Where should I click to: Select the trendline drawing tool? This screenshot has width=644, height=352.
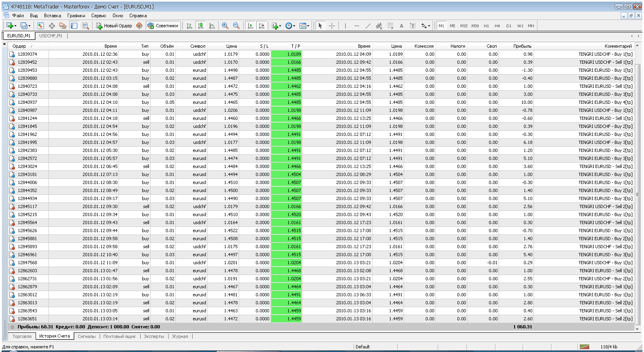tap(368, 26)
